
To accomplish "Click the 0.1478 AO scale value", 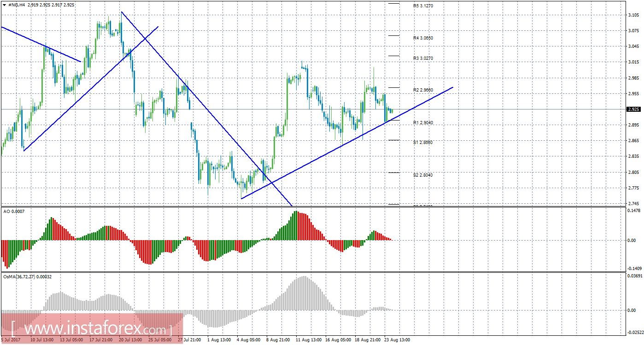I will (x=634, y=210).
